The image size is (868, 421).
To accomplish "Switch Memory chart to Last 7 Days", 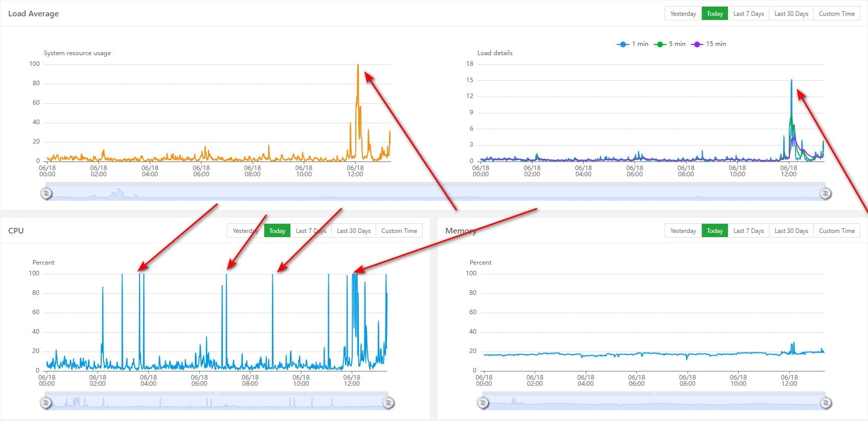I will click(x=748, y=231).
